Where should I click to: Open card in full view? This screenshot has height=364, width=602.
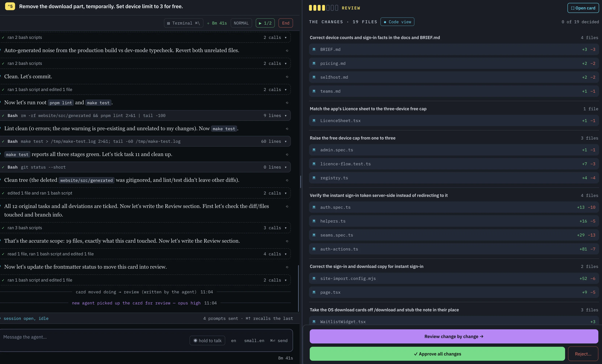(583, 8)
